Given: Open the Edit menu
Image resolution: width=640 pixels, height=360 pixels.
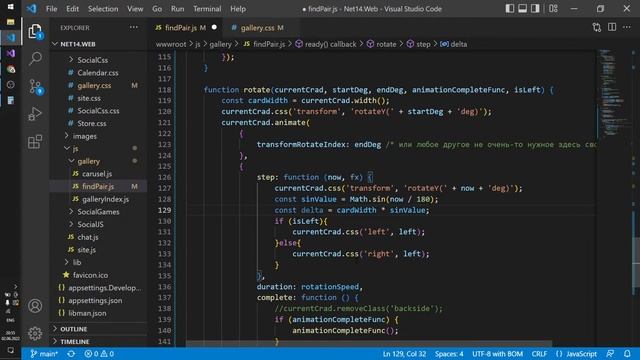Looking at the screenshot, I should [x=72, y=9].
